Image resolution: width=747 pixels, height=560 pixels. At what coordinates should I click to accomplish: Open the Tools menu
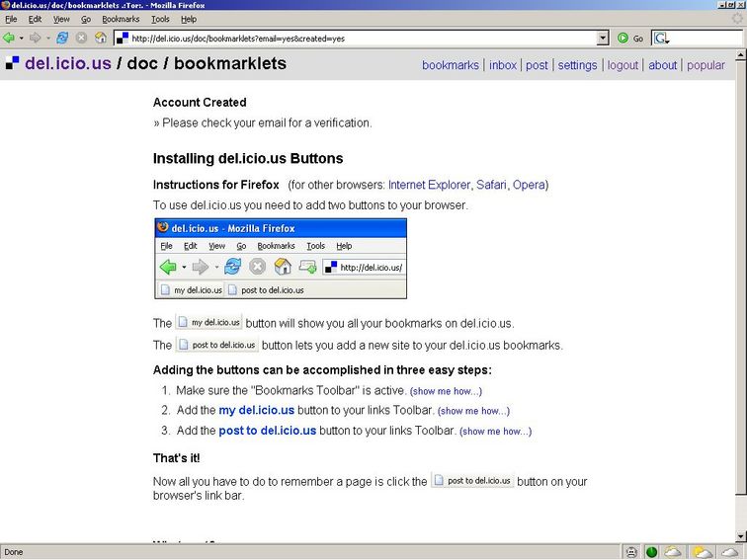160,19
